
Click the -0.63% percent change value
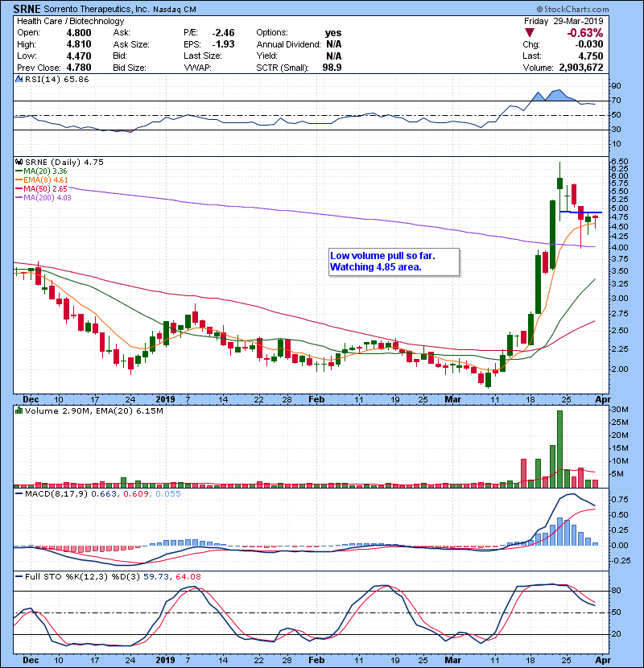pyautogui.click(x=584, y=33)
